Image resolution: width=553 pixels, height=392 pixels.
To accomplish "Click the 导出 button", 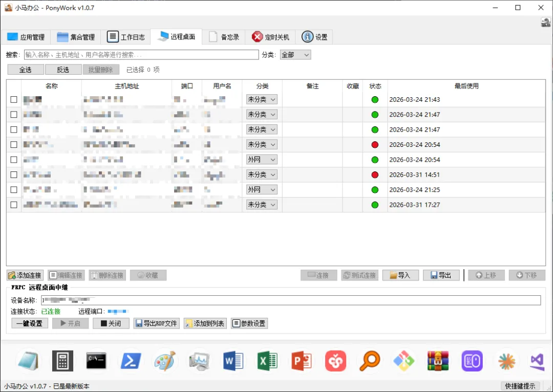I will 441,275.
